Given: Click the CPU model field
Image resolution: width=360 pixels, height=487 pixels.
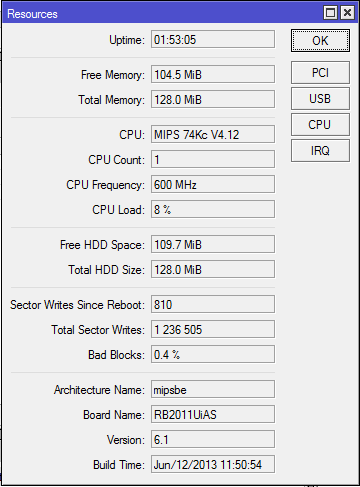Looking at the screenshot, I should pos(213,134).
